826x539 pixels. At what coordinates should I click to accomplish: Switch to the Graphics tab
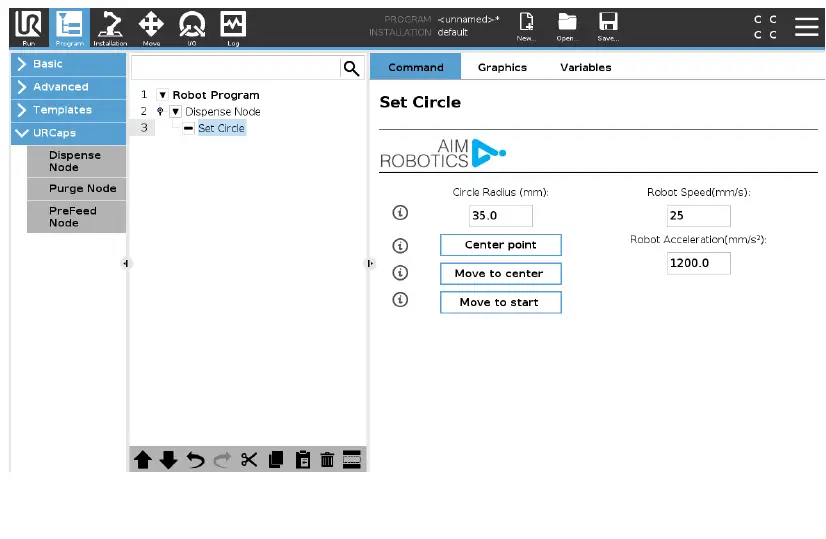coord(502,67)
